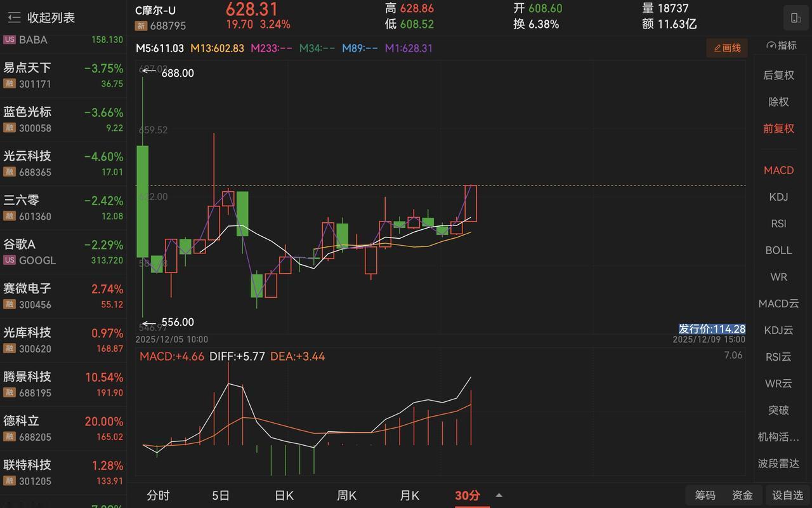Select the 30分 period tab
The width and height of the screenshot is (812, 508).
click(468, 495)
